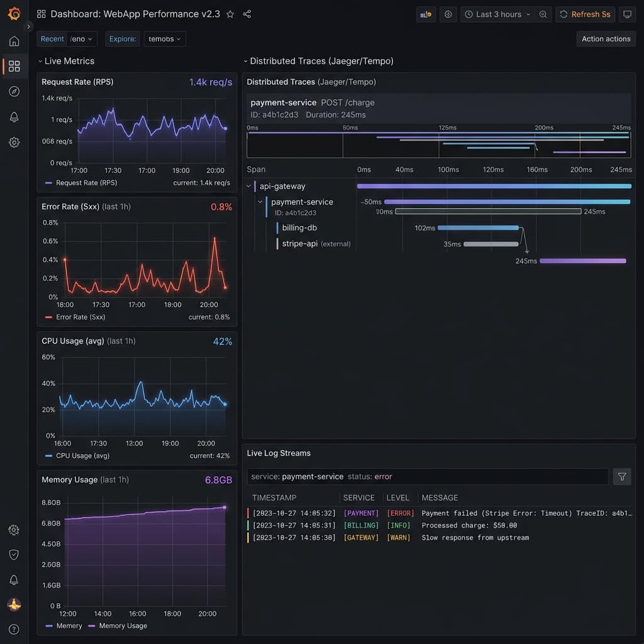Open the user avatar profile icon

14,604
